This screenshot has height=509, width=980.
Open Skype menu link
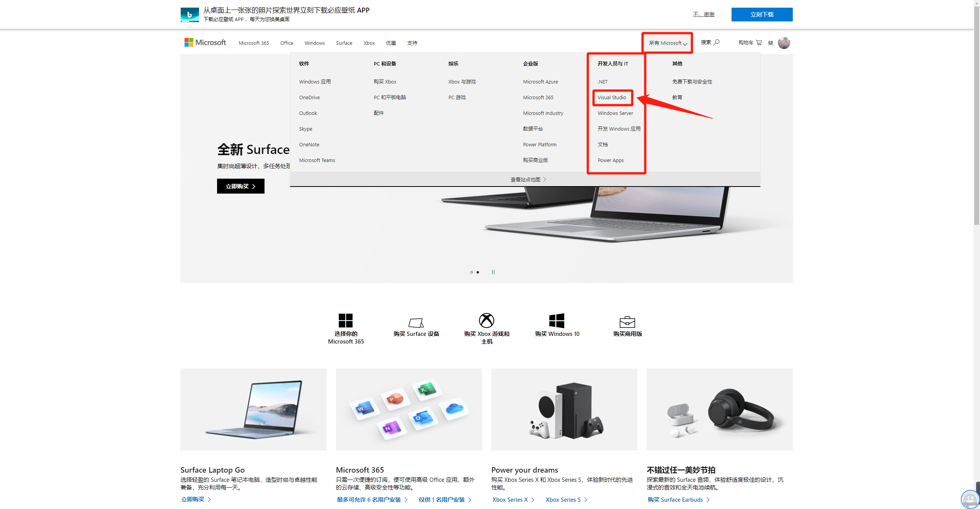pos(305,129)
